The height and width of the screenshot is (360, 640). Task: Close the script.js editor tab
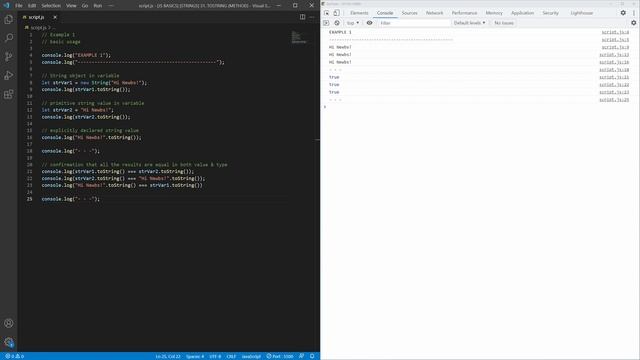tap(55, 17)
